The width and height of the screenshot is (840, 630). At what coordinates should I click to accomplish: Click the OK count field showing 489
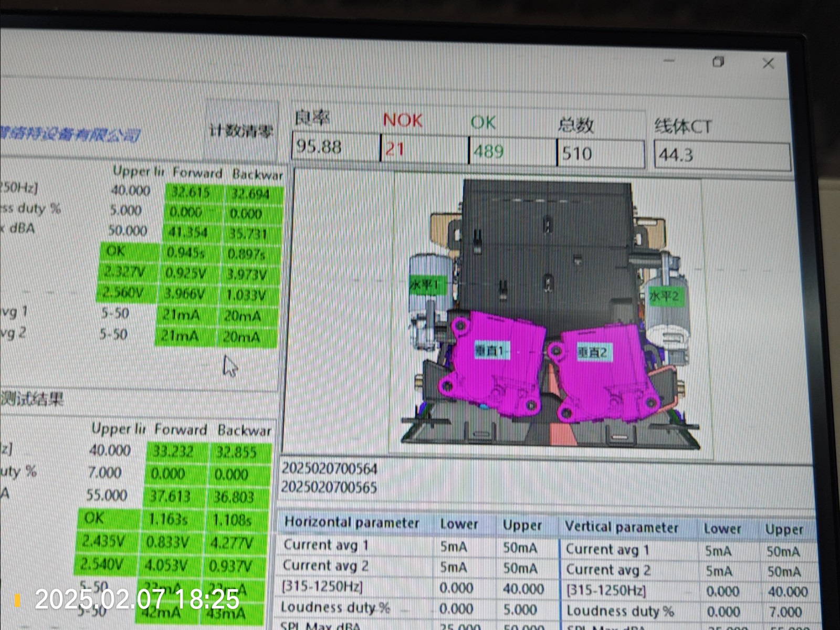point(511,152)
